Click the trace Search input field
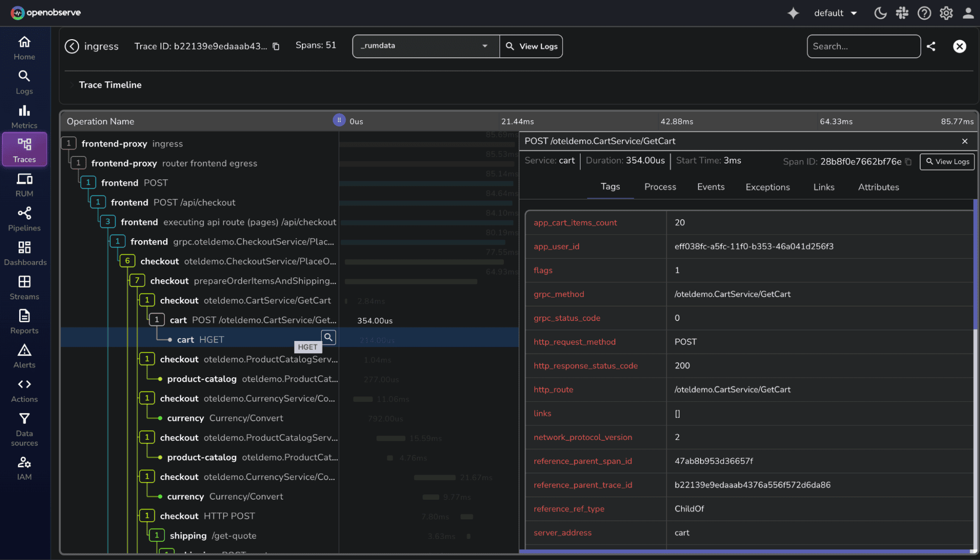This screenshot has width=980, height=560. 863,47
